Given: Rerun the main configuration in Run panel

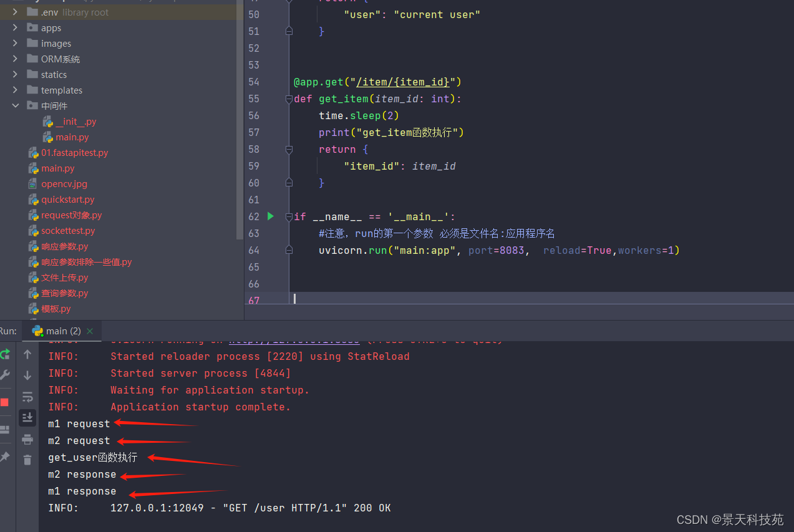Looking at the screenshot, I should (x=4, y=354).
